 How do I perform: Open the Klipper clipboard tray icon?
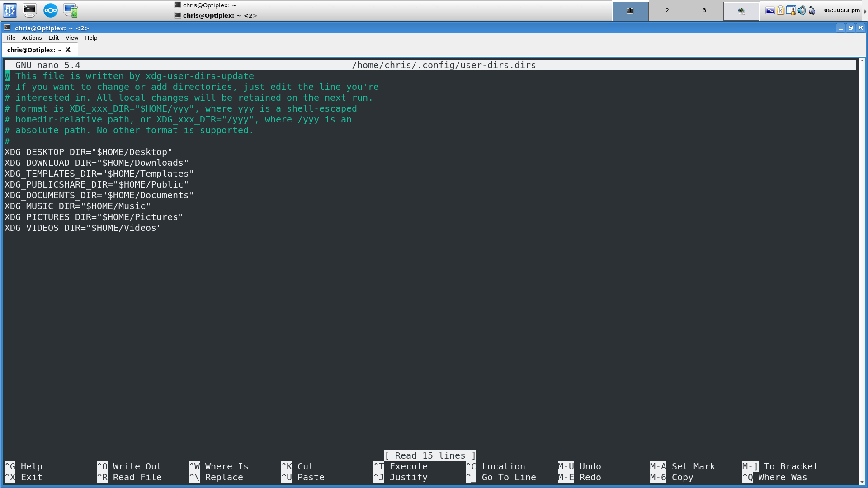click(x=781, y=10)
